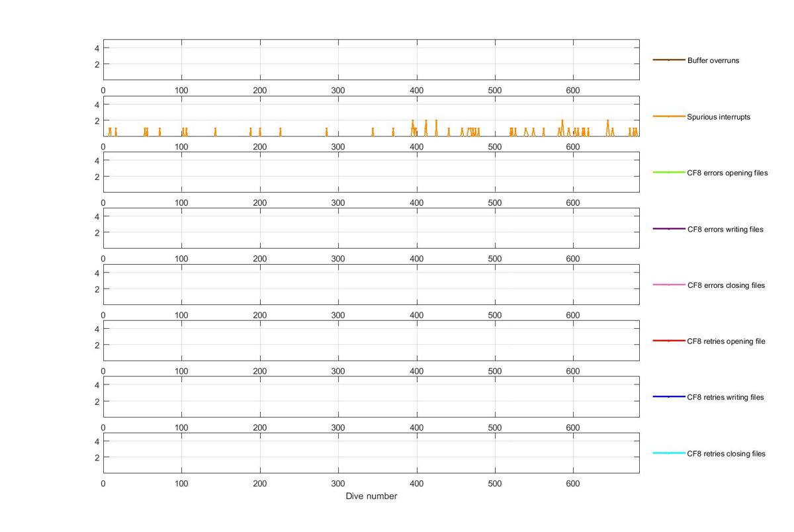Click the "CF8 errors opening files" legend label
The height and width of the screenshot is (532, 794).
tap(728, 173)
